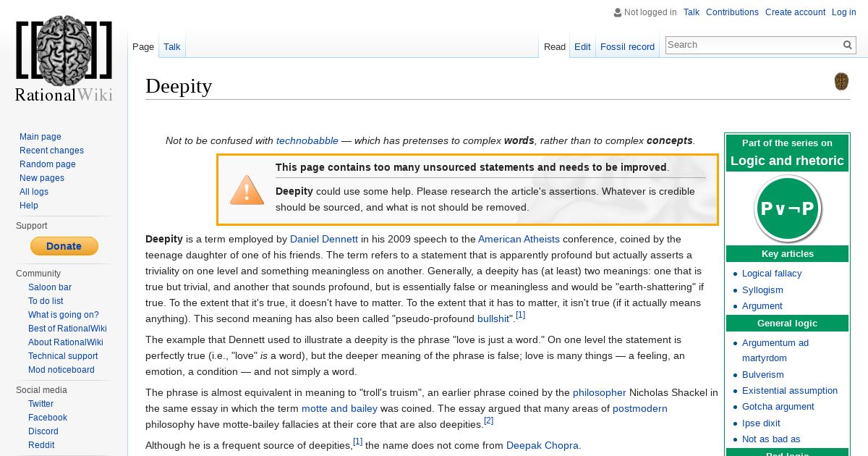Screen dimensions: 868x456
Task: Open the Edit tab
Action: point(582,46)
